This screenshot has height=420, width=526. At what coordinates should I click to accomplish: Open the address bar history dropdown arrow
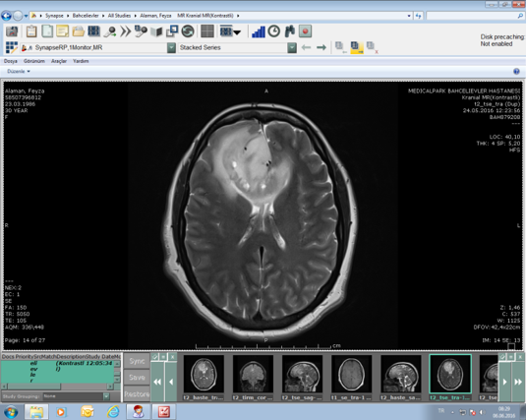(x=409, y=16)
